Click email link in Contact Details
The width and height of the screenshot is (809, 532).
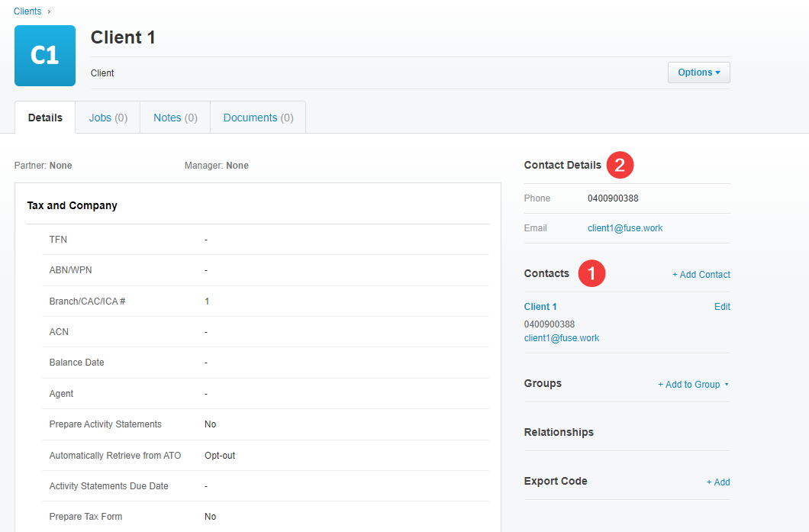tap(625, 228)
